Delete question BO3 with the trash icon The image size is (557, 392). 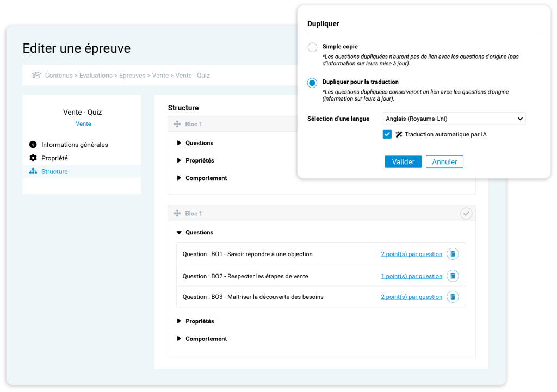(x=453, y=297)
